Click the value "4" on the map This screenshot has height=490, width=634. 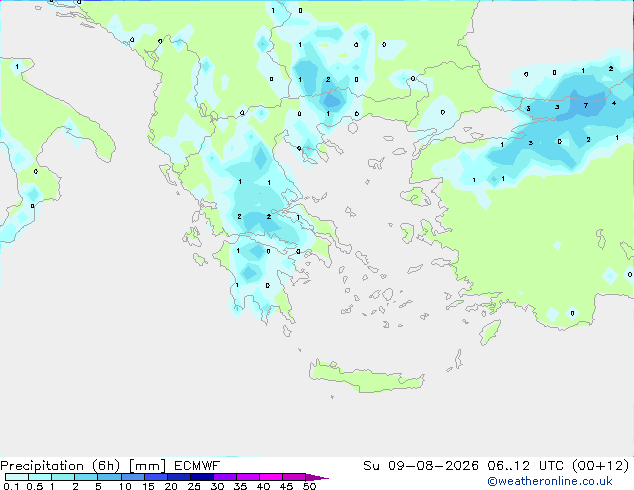click(x=614, y=103)
